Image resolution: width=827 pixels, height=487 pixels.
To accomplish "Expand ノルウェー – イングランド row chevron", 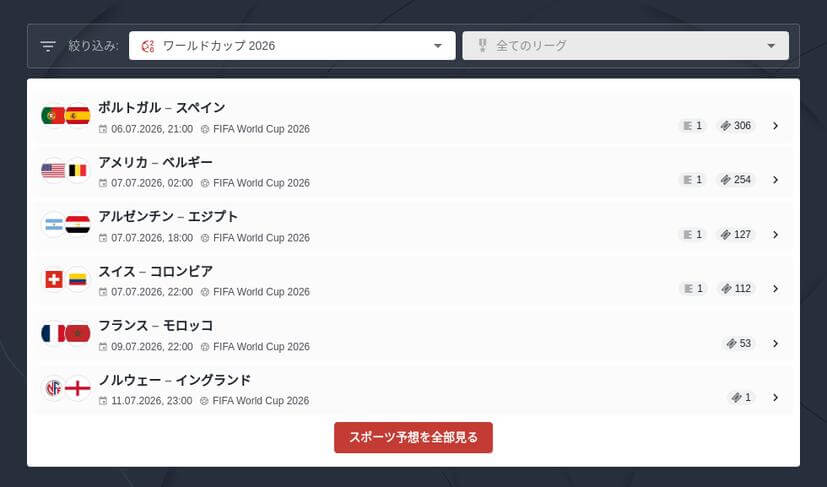I will coord(775,397).
